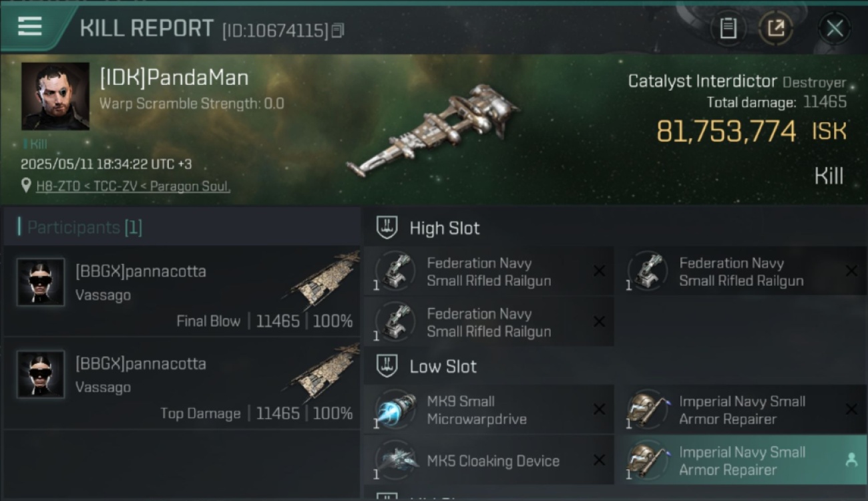The image size is (868, 501).
Task: Click the X beside MK5 Cloaking Device
Action: (600, 460)
